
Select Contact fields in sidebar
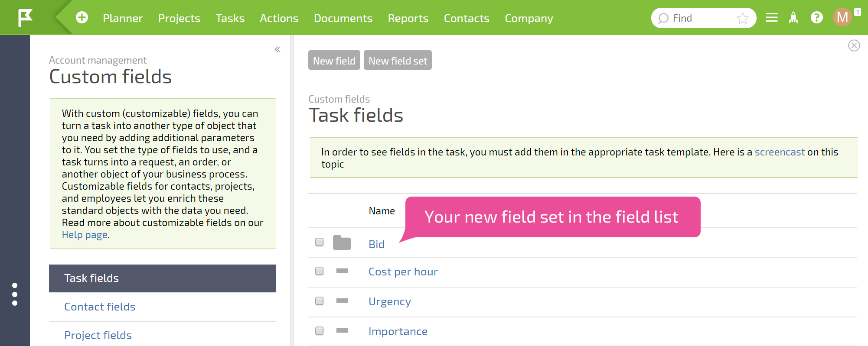pyautogui.click(x=162, y=307)
